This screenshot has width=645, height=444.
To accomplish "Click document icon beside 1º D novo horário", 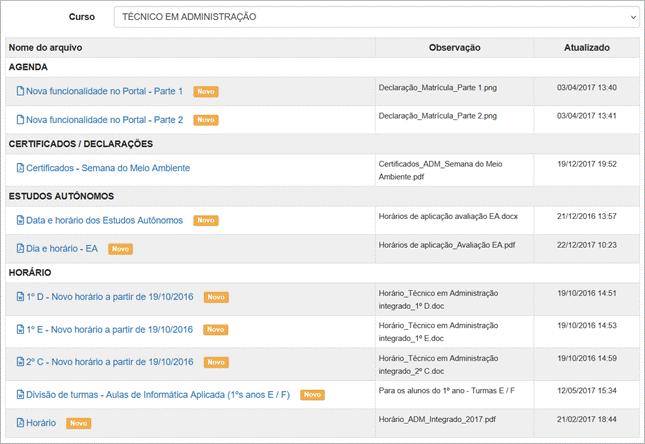I will tap(20, 297).
